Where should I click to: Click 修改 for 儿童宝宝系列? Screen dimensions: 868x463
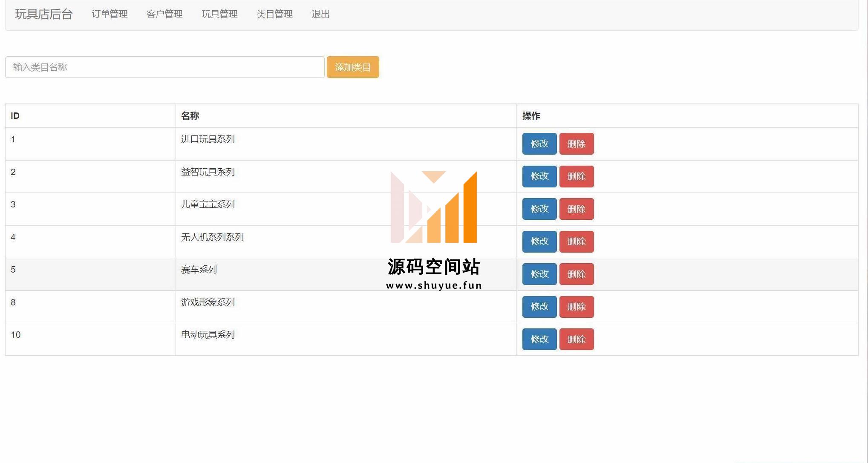539,209
